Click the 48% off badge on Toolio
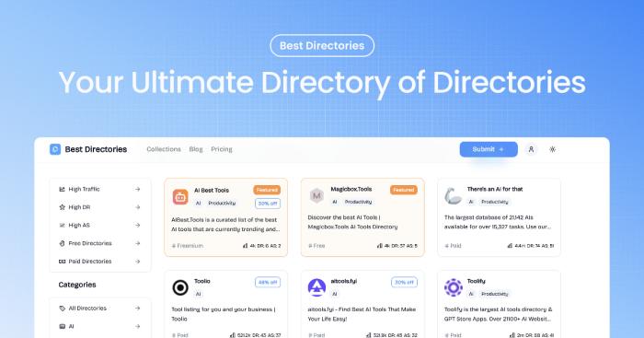The image size is (644, 338). [x=268, y=283]
